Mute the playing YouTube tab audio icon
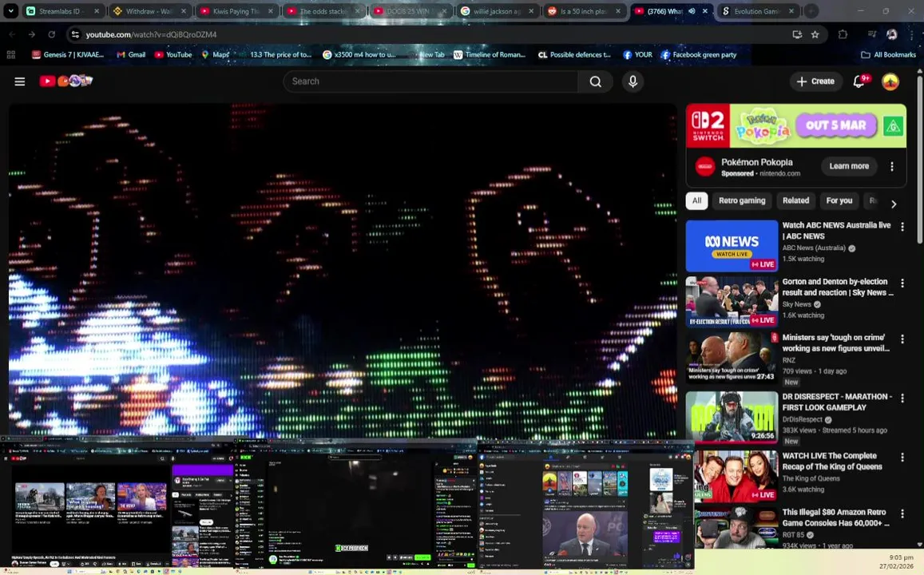This screenshot has width=924, height=575. (x=692, y=11)
